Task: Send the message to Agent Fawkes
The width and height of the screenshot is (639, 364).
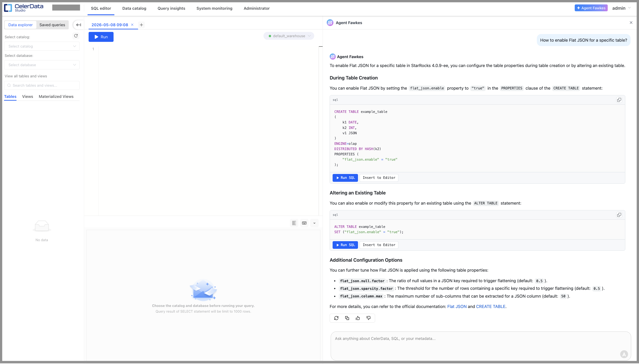Action: click(x=624, y=354)
